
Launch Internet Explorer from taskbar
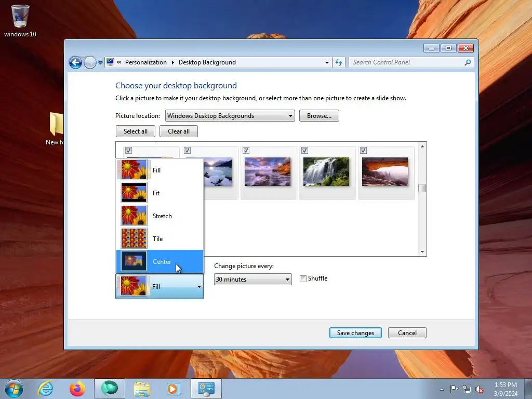pos(45,389)
